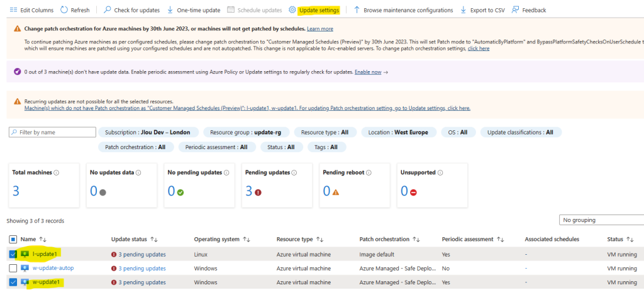Click the Browse maintenance configurations arrow icon
This screenshot has height=290, width=644.
click(357, 10)
